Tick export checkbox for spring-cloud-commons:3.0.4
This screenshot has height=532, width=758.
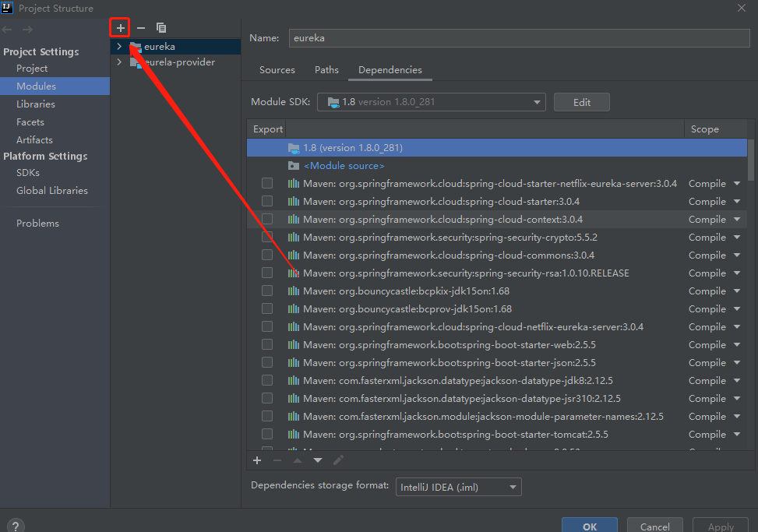click(267, 255)
